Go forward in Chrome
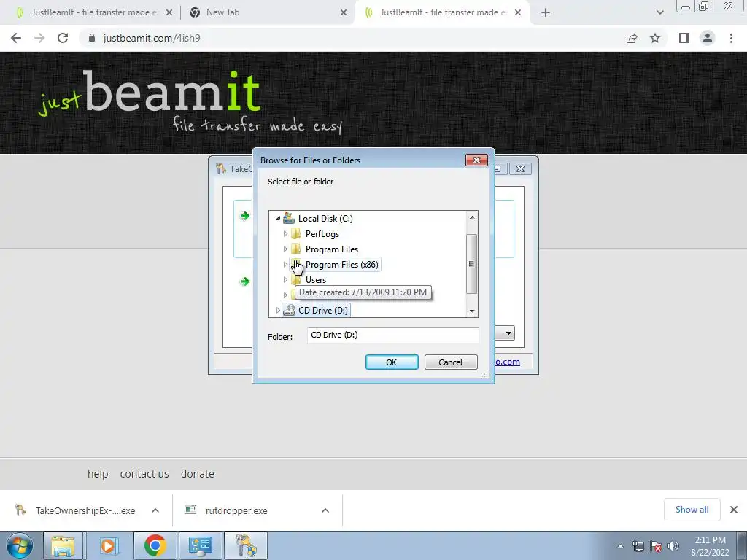Screen dimensions: 747x560 tap(39, 38)
